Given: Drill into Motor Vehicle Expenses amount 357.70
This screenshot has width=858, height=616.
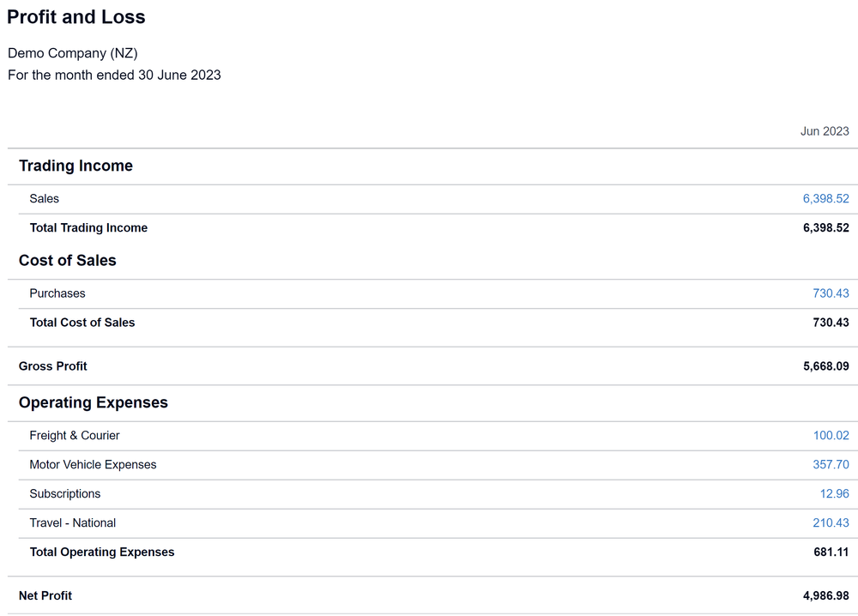Looking at the screenshot, I should (x=831, y=465).
